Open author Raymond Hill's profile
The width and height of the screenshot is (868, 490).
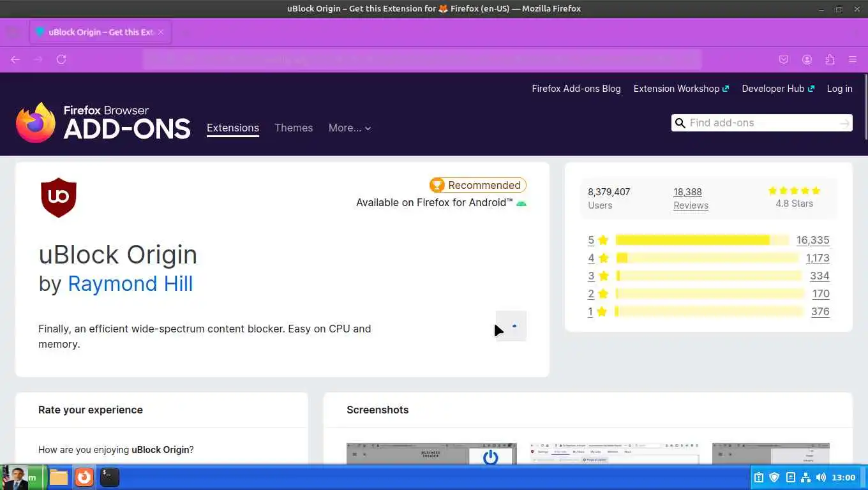tap(130, 284)
